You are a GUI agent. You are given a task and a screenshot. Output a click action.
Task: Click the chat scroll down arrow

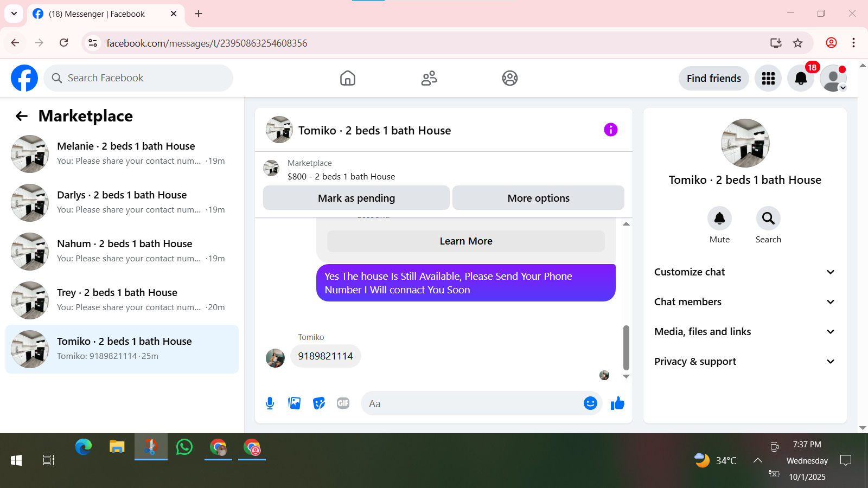pos(626,376)
